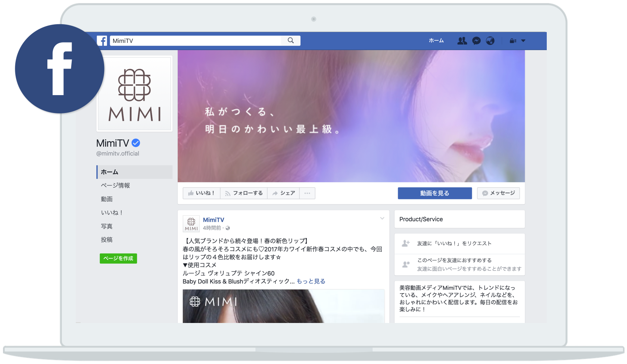Click text ▼使用コスメ in post
The height and width of the screenshot is (364, 627).
pos(200,265)
